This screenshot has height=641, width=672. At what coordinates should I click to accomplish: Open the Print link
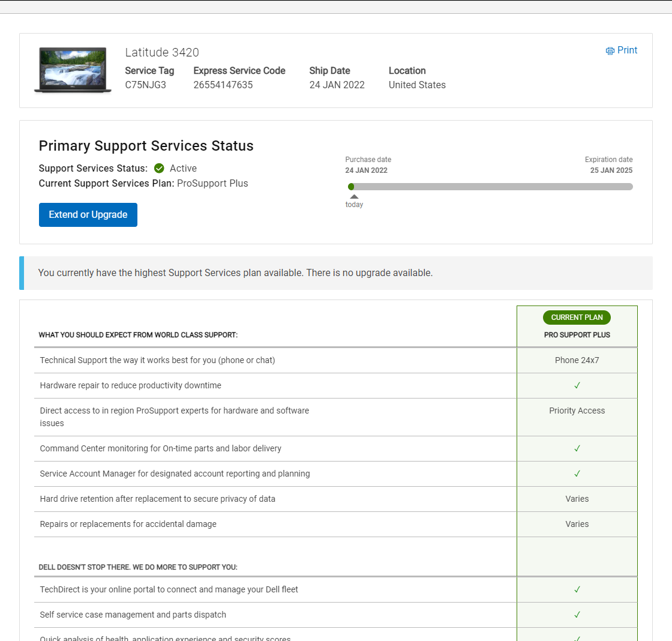627,50
